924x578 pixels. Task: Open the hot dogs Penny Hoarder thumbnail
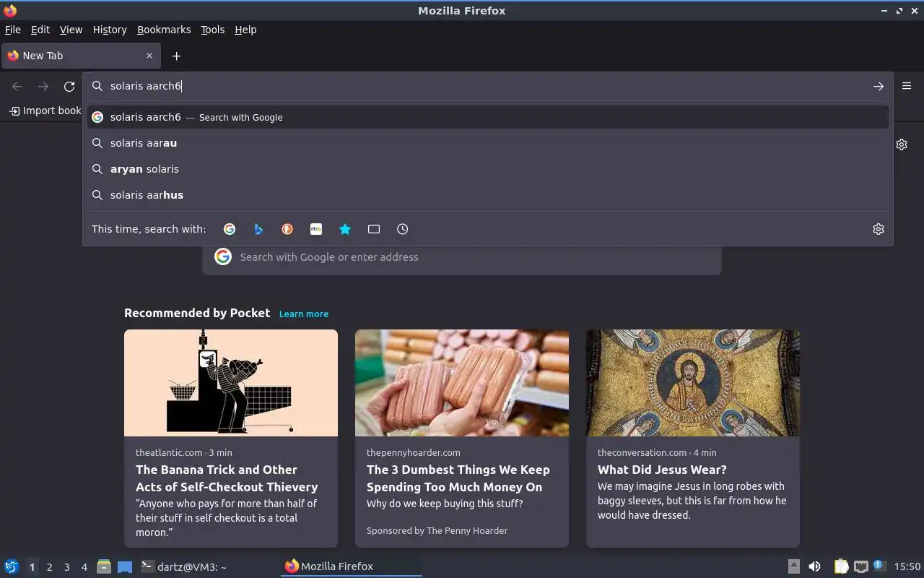coord(462,383)
